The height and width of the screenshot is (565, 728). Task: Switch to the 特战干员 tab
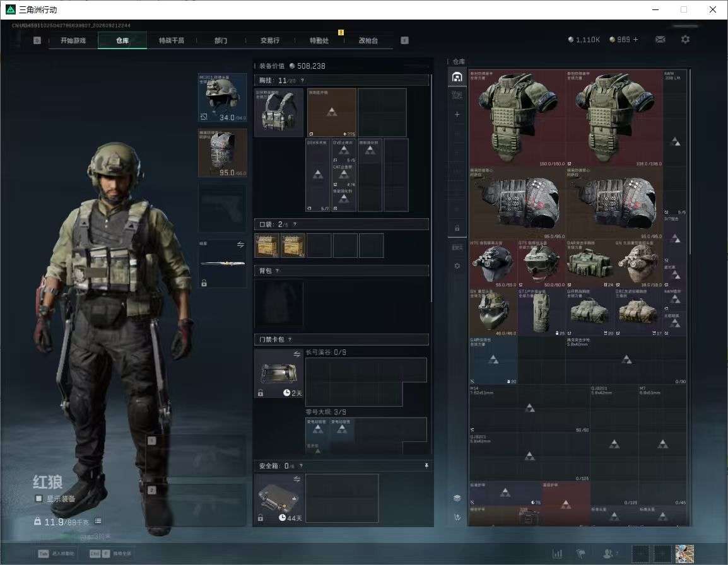(x=172, y=40)
